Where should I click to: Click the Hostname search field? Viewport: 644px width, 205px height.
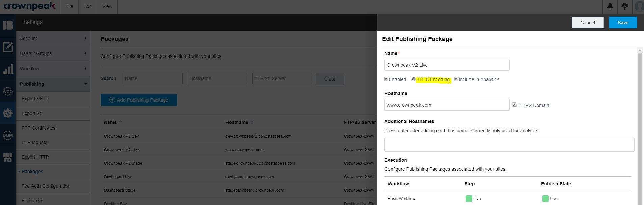(x=217, y=78)
